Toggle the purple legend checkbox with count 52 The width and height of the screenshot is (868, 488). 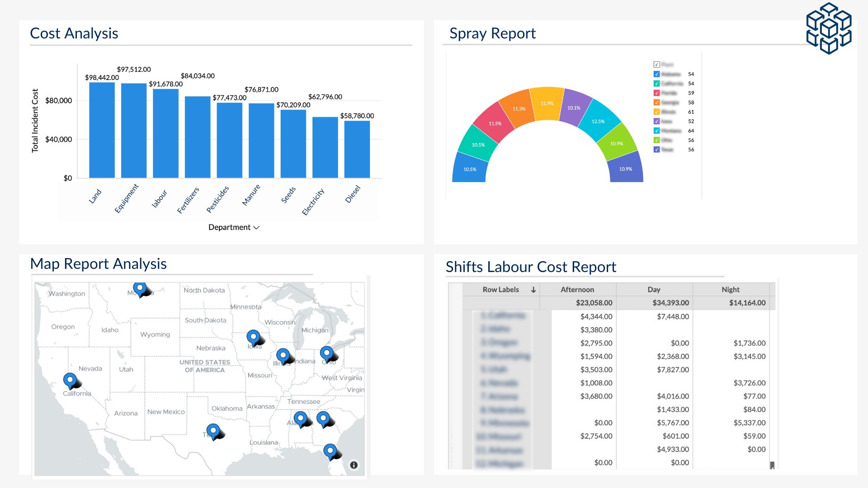point(656,121)
